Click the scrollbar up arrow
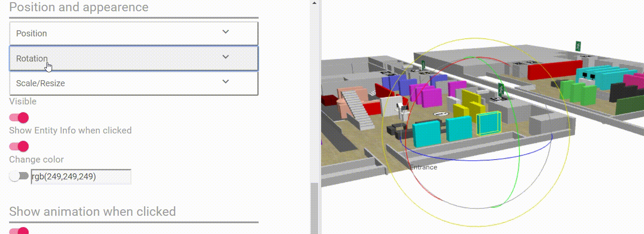Image resolution: width=644 pixels, height=234 pixels. tap(314, 2)
